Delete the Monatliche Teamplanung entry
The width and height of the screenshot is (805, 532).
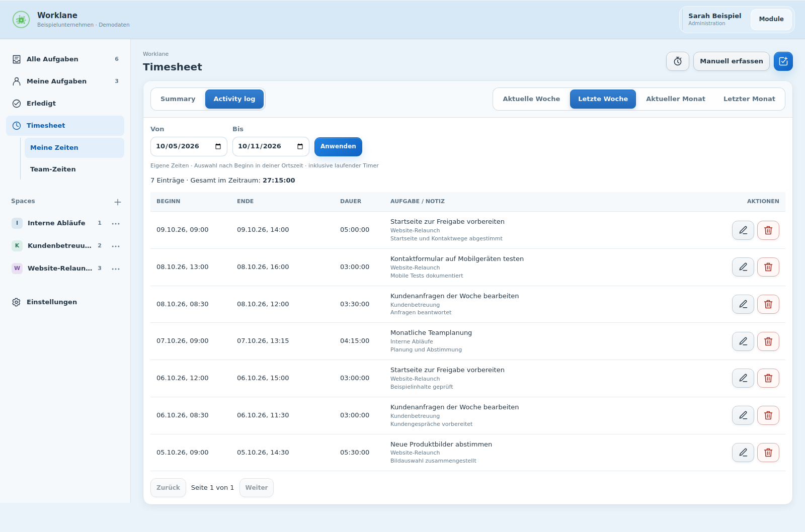tap(768, 341)
